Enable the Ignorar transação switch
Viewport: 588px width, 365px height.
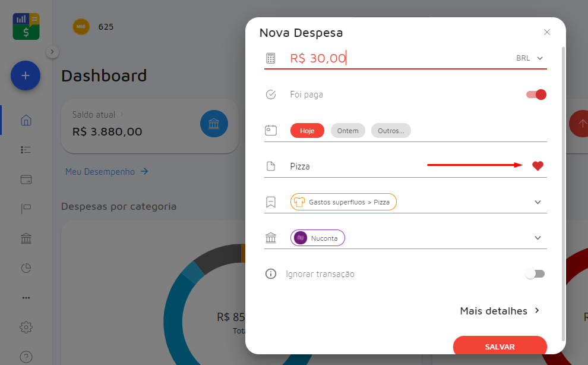535,274
